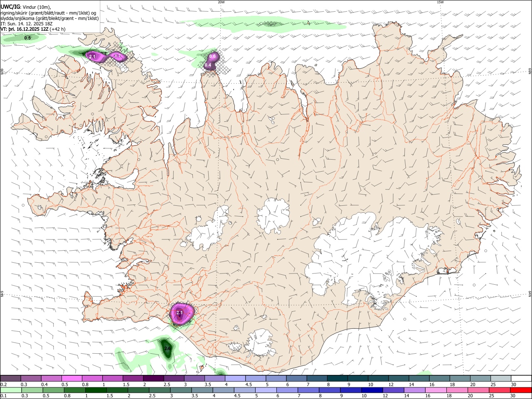Select the red-pink swatch labeled 25, bottom row
532x399 pixels.
coord(499,390)
